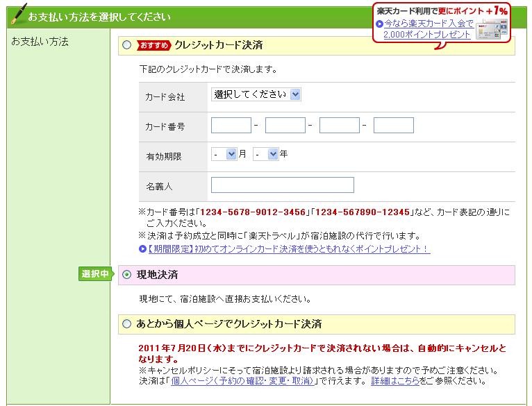This screenshot has height=406, width=532.
Task: Open the 【期間限定】初めてオンラインカード決済 link
Action: (x=289, y=249)
